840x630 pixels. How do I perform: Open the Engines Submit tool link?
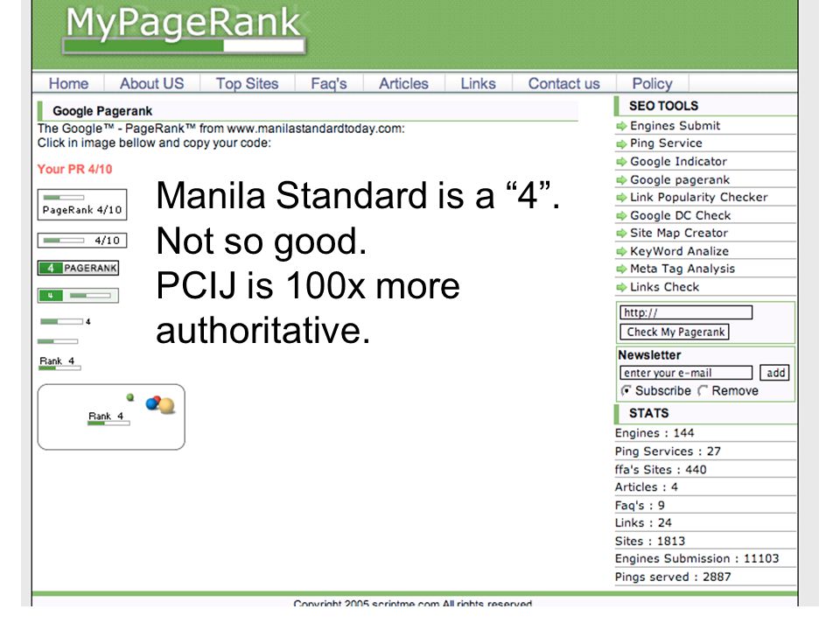pos(675,126)
